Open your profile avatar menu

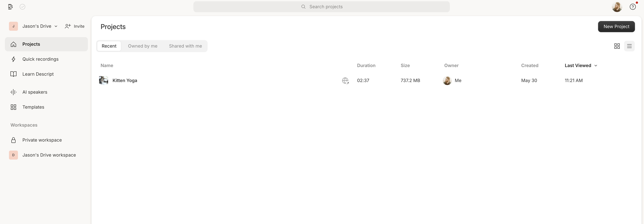617,7
